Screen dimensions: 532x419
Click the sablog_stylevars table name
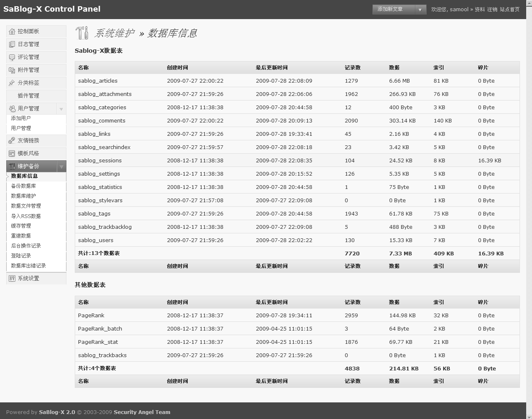pos(100,201)
